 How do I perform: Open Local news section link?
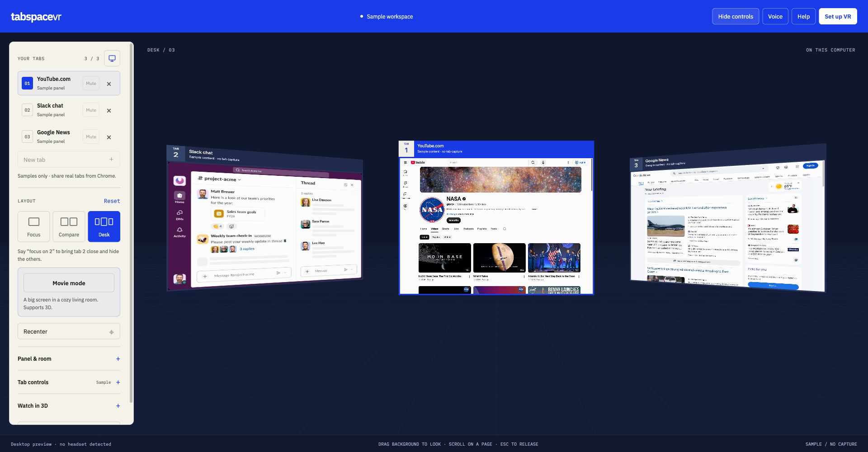(x=757, y=198)
